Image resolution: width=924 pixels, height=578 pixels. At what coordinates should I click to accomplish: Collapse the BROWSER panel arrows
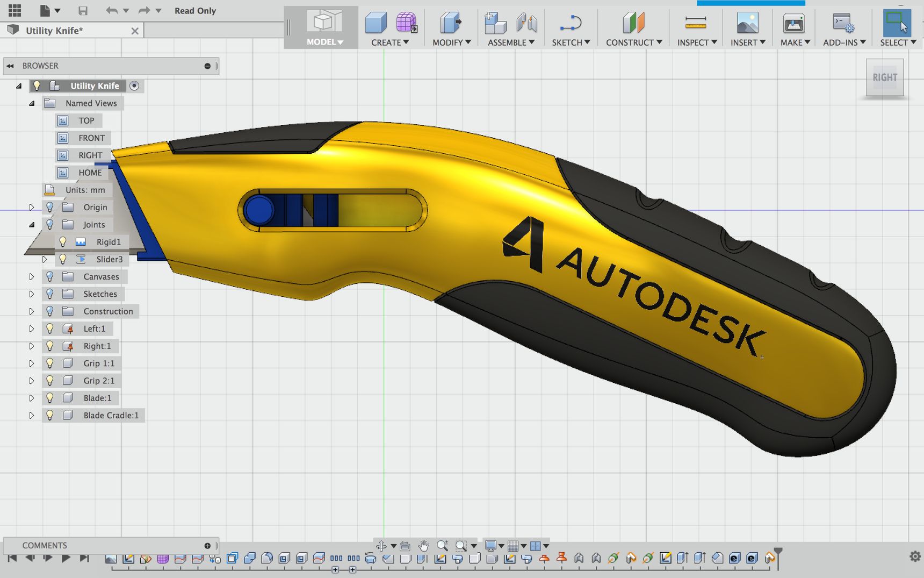point(10,66)
